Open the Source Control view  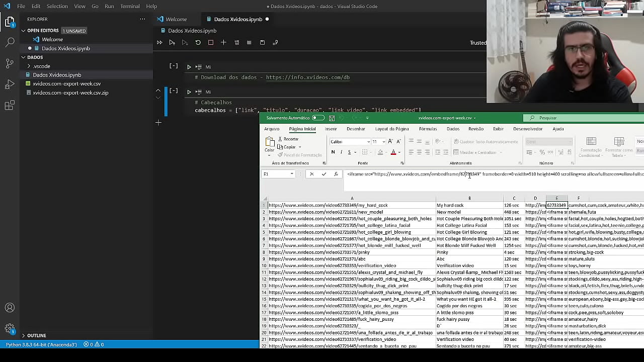pyautogui.click(x=10, y=64)
